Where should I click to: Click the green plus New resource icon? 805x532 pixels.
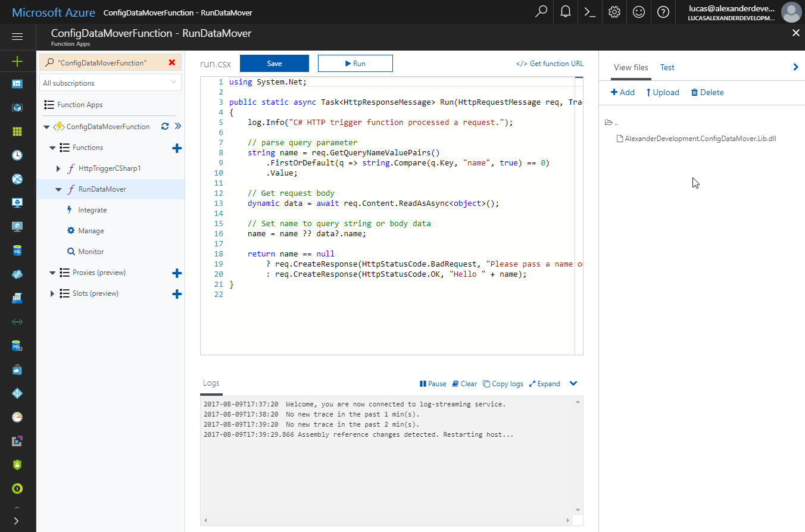[17, 61]
